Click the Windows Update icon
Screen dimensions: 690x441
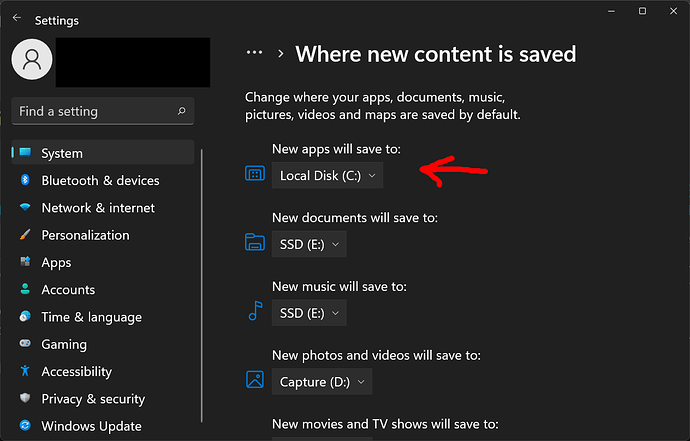click(x=24, y=426)
